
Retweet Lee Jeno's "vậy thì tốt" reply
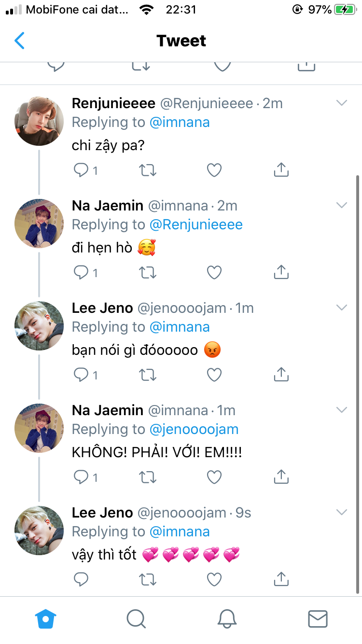[x=147, y=579]
